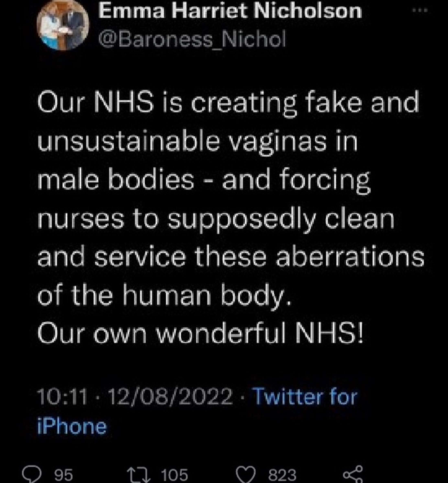Open the @Baroness_Nichol handle
The height and width of the screenshot is (483, 448).
point(192,39)
